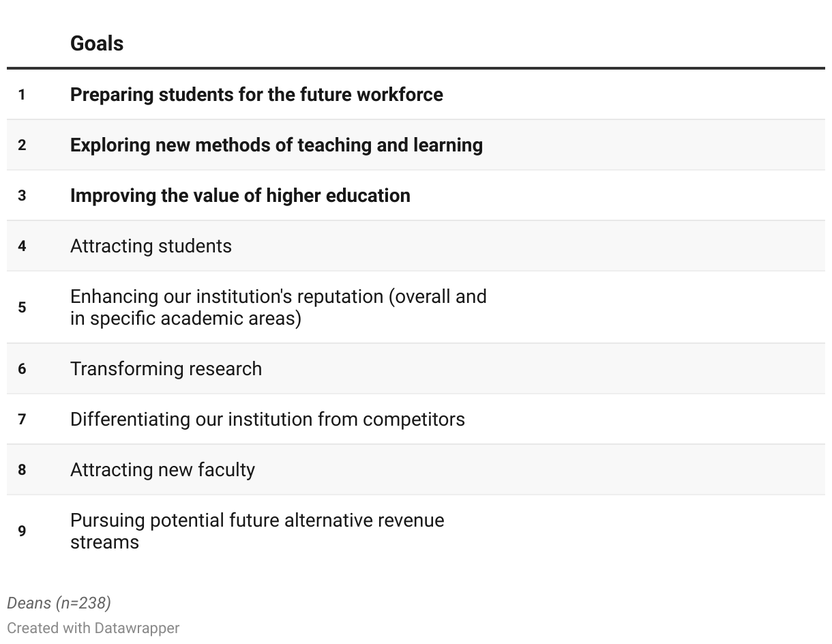Click the Deans (n=238) footnote

(x=59, y=603)
